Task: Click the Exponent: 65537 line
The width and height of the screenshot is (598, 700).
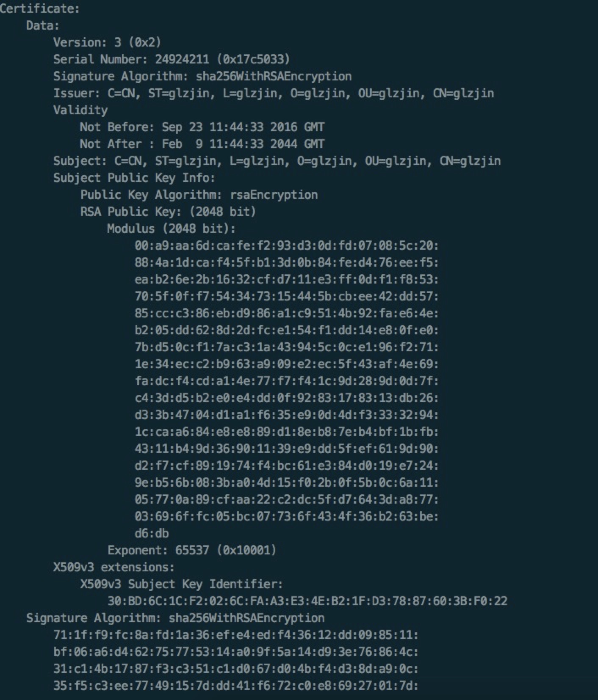Action: click(x=192, y=550)
